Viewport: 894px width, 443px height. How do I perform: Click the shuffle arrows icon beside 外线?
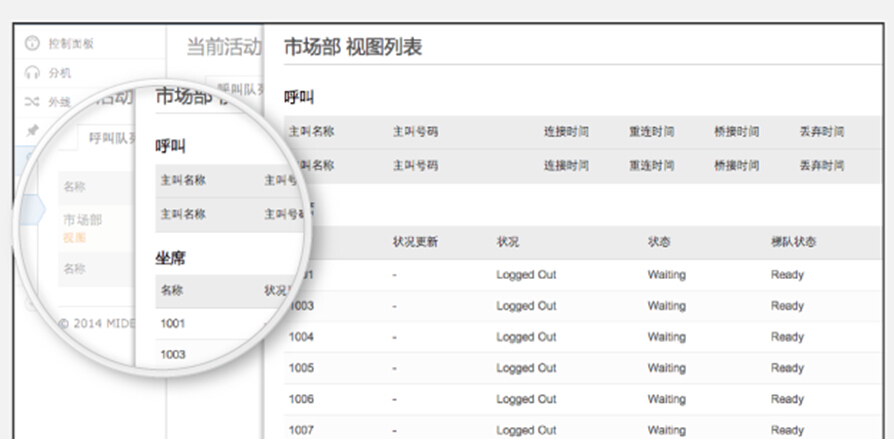(32, 102)
